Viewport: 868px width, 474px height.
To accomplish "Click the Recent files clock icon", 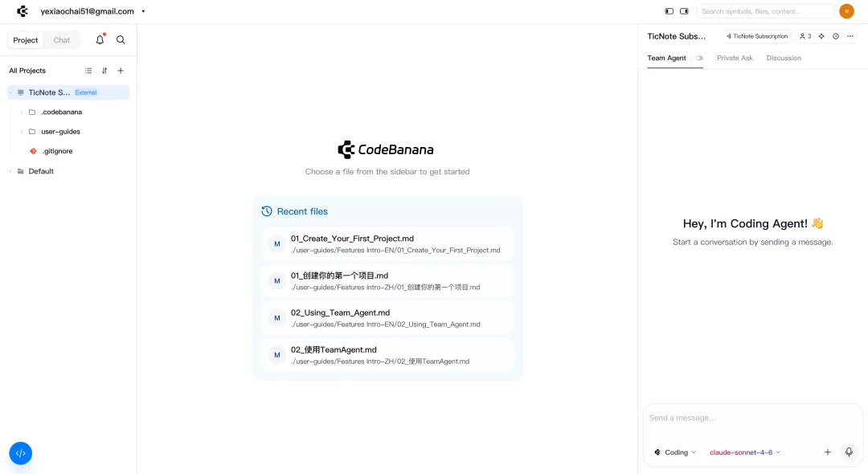I will click(267, 211).
